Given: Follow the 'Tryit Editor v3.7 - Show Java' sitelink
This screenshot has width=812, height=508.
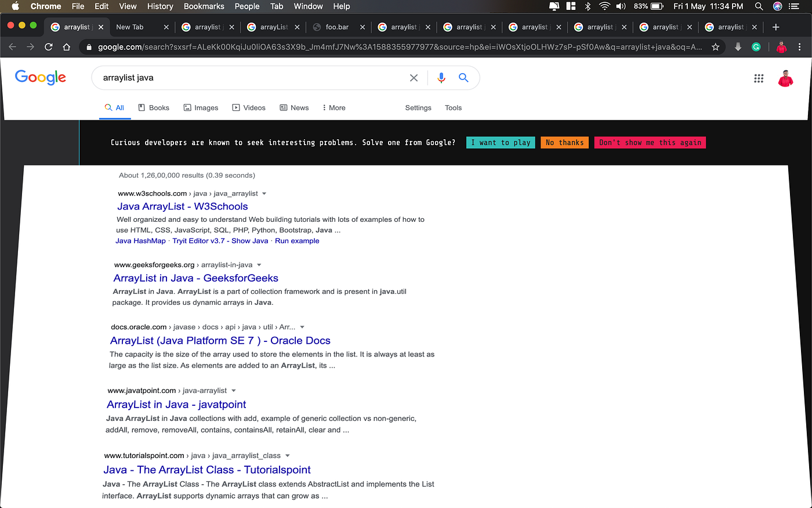Looking at the screenshot, I should coord(220,241).
